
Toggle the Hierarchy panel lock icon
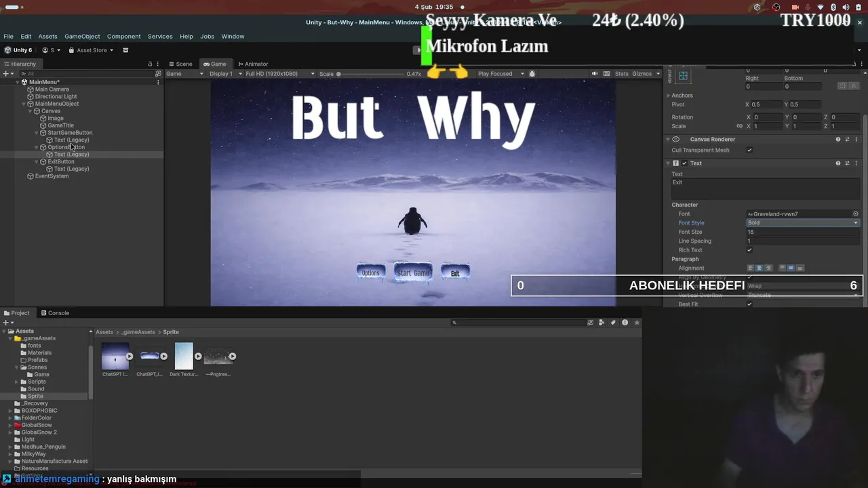(150, 64)
